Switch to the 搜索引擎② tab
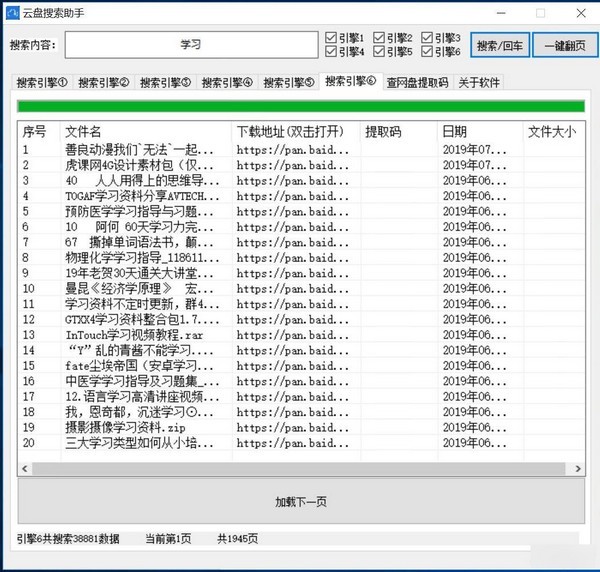The image size is (600, 572). click(104, 82)
